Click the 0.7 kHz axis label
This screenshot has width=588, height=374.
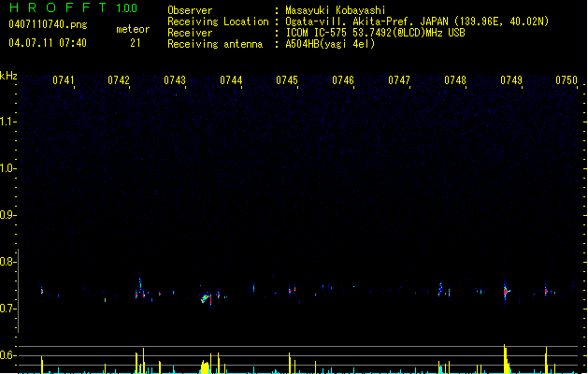point(7,309)
